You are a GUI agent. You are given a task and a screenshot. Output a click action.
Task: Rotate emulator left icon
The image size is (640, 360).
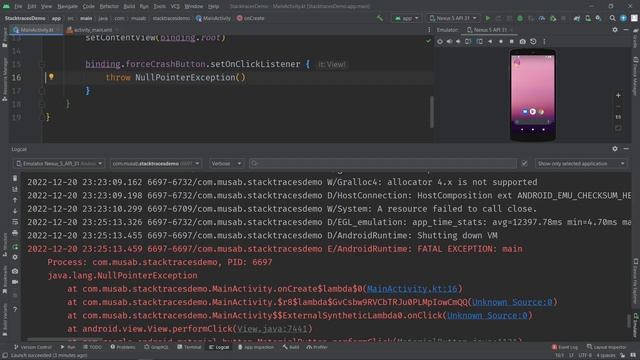point(468,42)
